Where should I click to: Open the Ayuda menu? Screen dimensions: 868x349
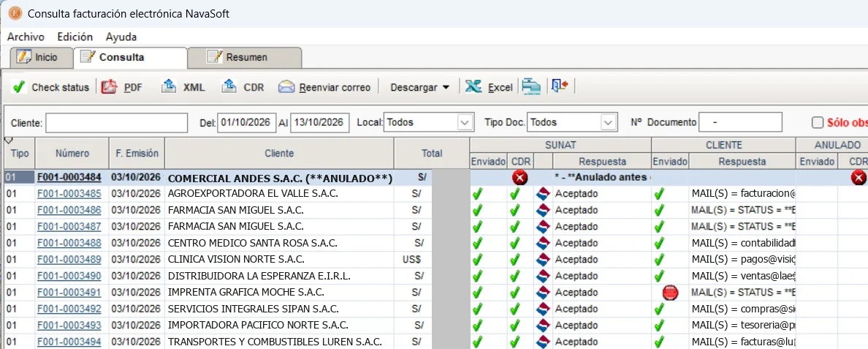click(121, 37)
